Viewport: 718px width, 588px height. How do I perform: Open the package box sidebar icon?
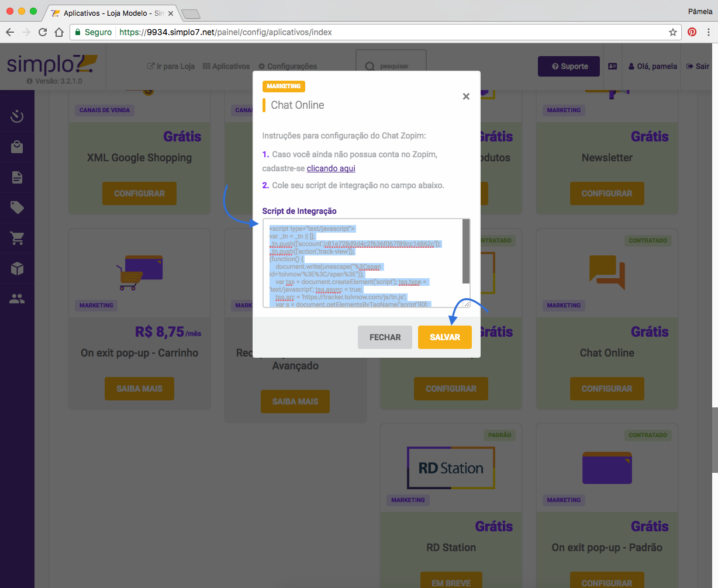(x=17, y=268)
